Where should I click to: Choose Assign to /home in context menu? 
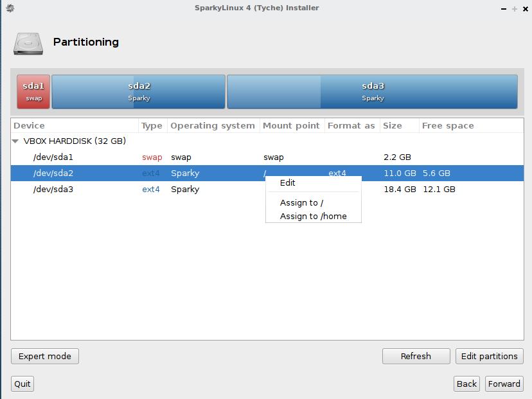[x=313, y=216]
